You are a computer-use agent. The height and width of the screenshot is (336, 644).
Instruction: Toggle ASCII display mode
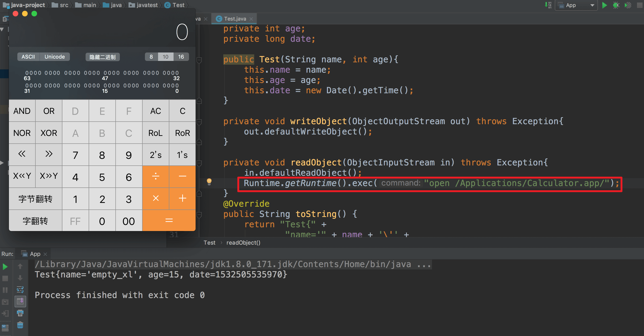tap(27, 56)
